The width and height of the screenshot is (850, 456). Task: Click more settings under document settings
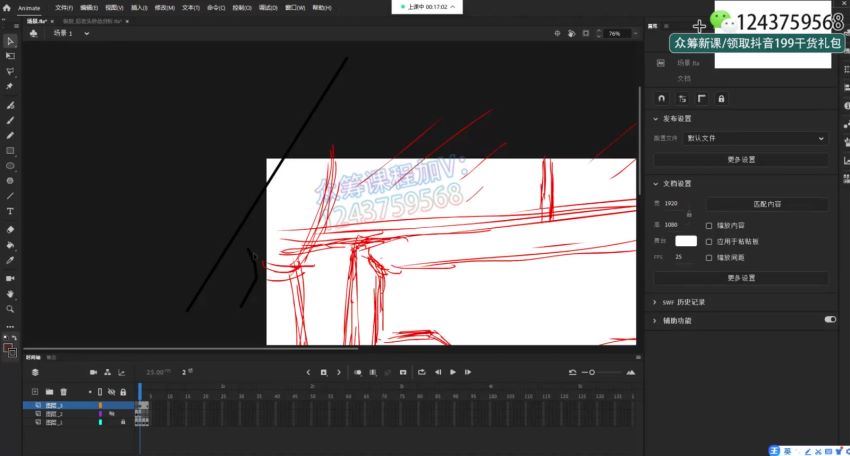(741, 278)
